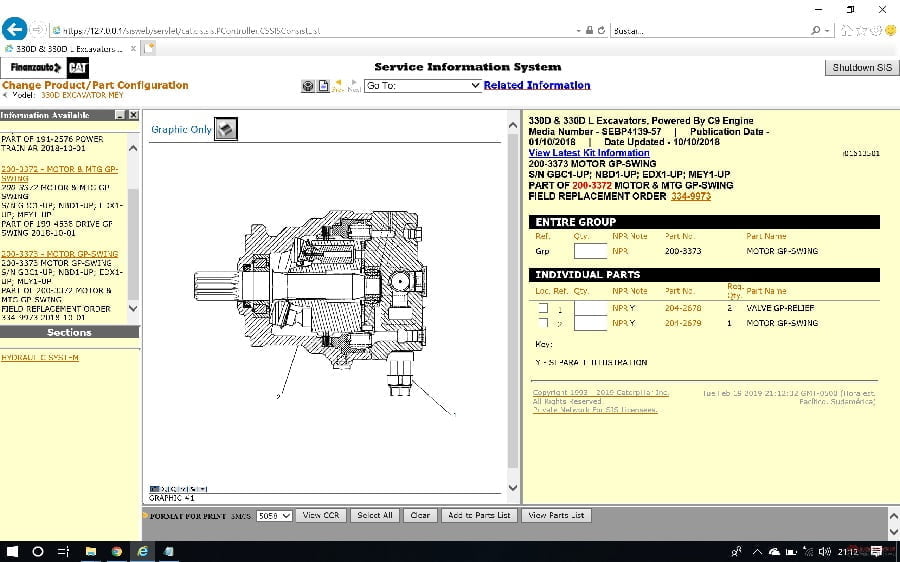Click the Internet Explorer taskbar icon
Image resolution: width=900 pixels, height=562 pixels.
(142, 552)
